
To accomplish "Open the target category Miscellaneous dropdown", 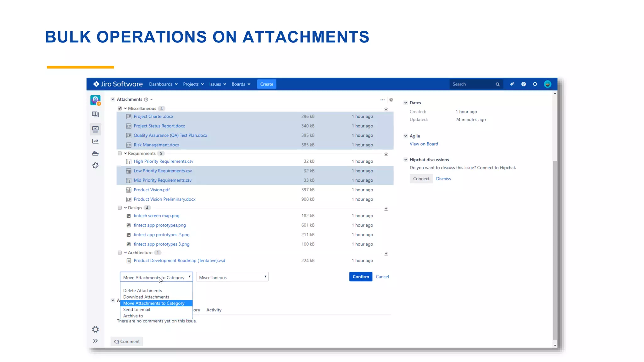I will (232, 277).
